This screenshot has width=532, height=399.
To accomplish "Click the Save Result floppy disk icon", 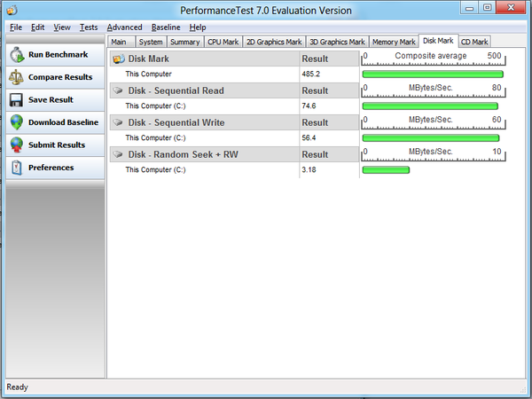I will (x=16, y=100).
